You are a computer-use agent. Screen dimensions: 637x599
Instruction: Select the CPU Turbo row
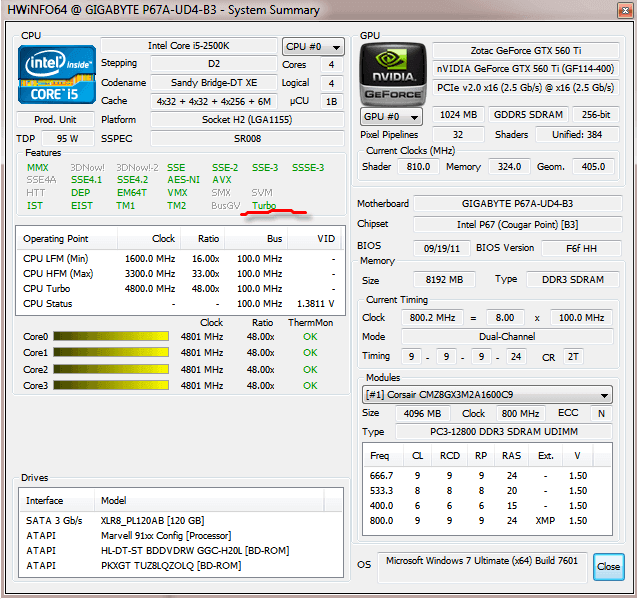pos(180,289)
